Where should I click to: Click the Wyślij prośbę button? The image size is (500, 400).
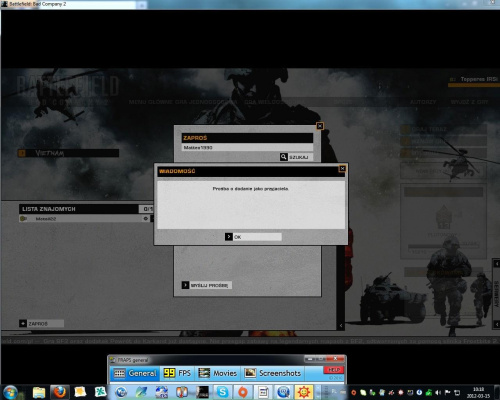pyautogui.click(x=207, y=285)
